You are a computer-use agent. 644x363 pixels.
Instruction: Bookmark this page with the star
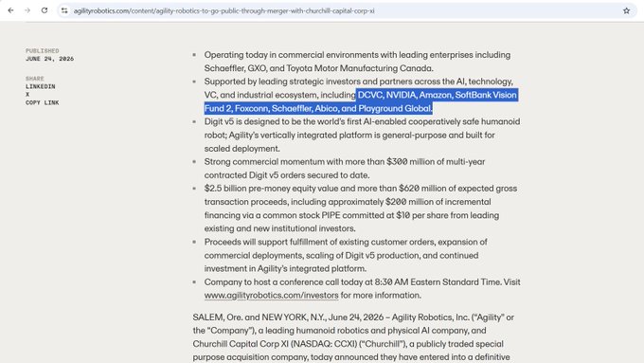626,10
